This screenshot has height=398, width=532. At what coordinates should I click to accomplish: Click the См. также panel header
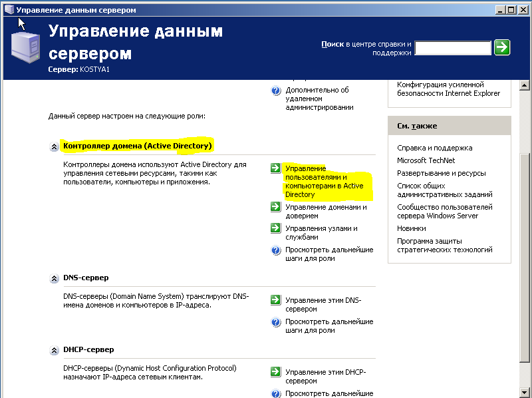coord(450,126)
